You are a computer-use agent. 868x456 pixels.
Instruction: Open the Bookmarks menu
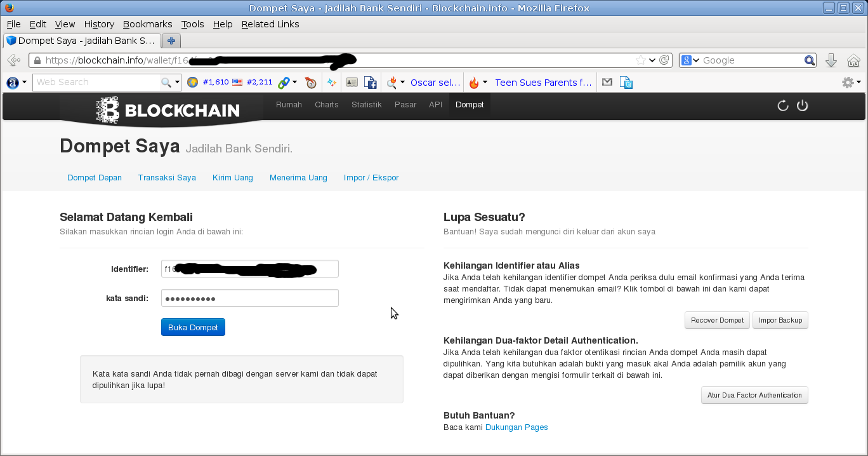[147, 24]
